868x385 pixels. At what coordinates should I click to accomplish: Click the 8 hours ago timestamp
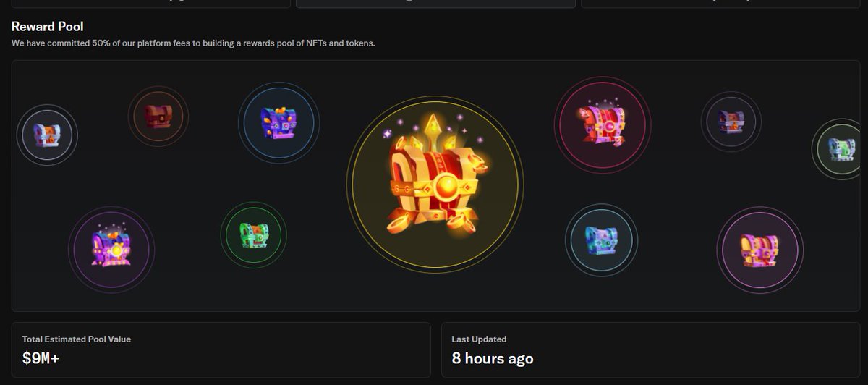click(493, 357)
